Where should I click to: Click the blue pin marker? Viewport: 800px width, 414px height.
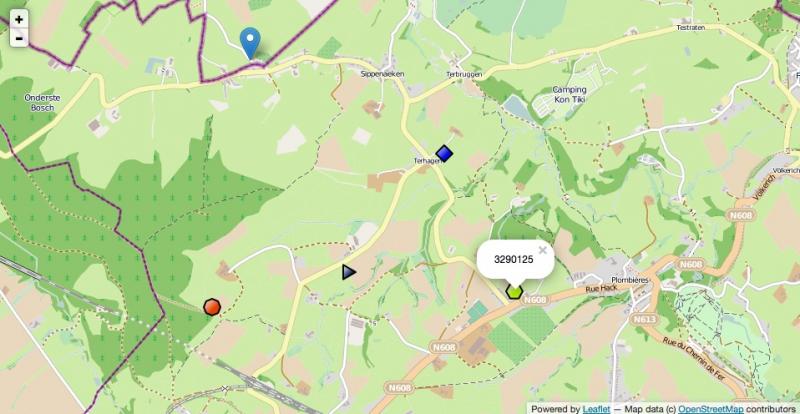(x=250, y=43)
